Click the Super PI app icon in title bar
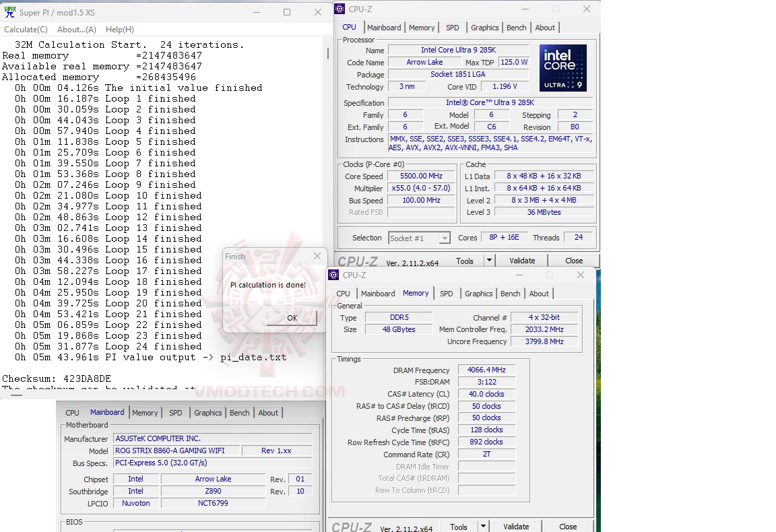776x532 pixels. [x=9, y=12]
